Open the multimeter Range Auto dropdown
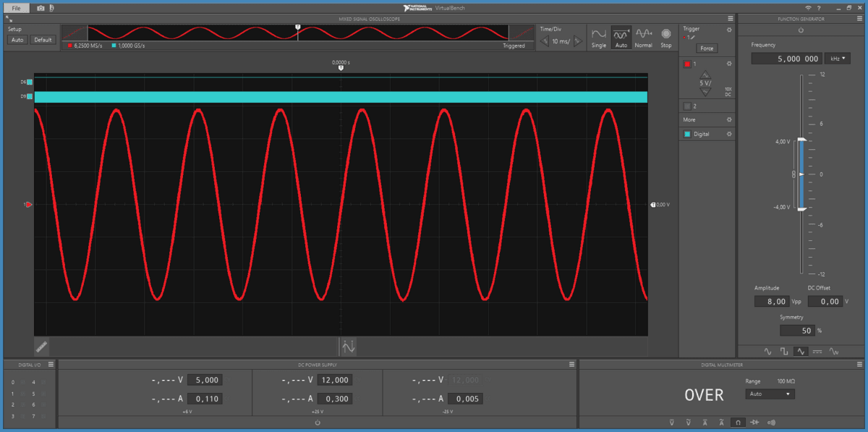Viewport: 868px width, 432px height. [770, 394]
